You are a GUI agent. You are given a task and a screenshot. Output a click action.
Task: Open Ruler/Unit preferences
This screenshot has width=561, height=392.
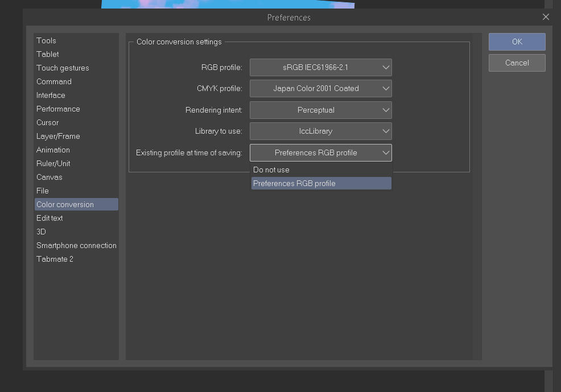point(76,163)
